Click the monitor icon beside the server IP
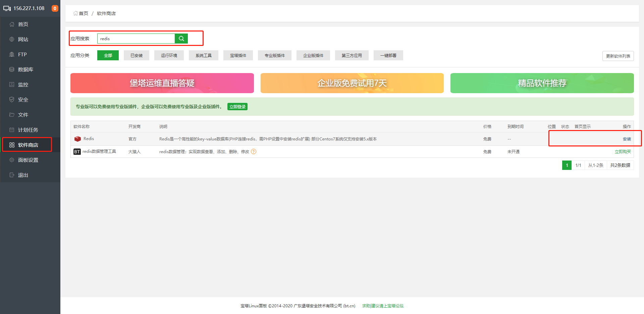644x314 pixels. (7, 8)
